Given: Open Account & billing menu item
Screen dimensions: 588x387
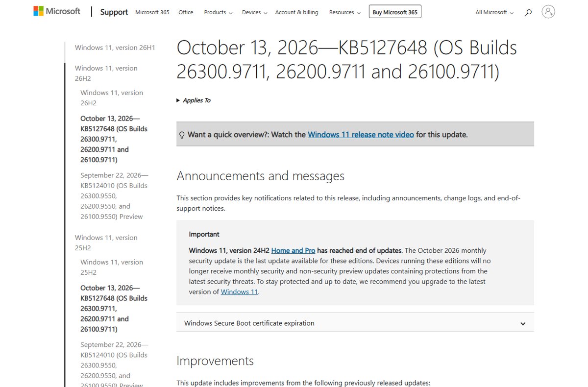Looking at the screenshot, I should [296, 12].
